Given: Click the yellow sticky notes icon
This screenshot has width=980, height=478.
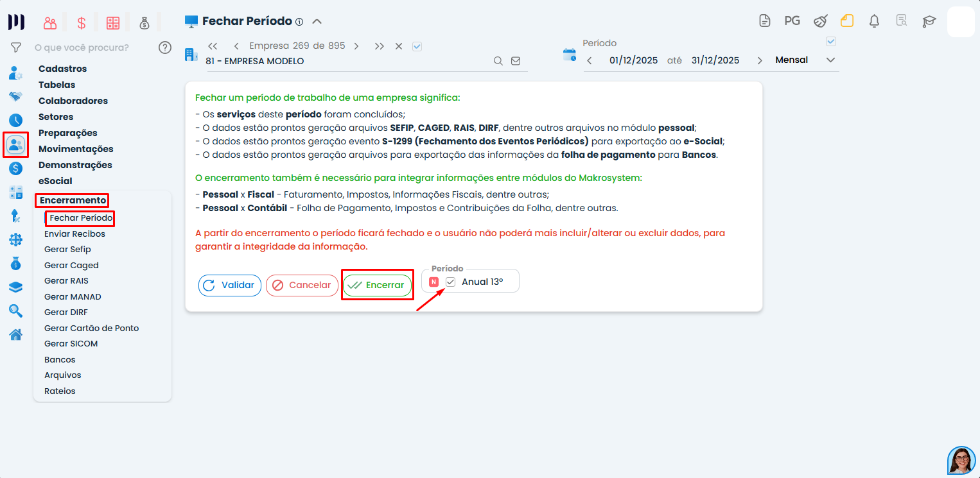Looking at the screenshot, I should pyautogui.click(x=847, y=21).
